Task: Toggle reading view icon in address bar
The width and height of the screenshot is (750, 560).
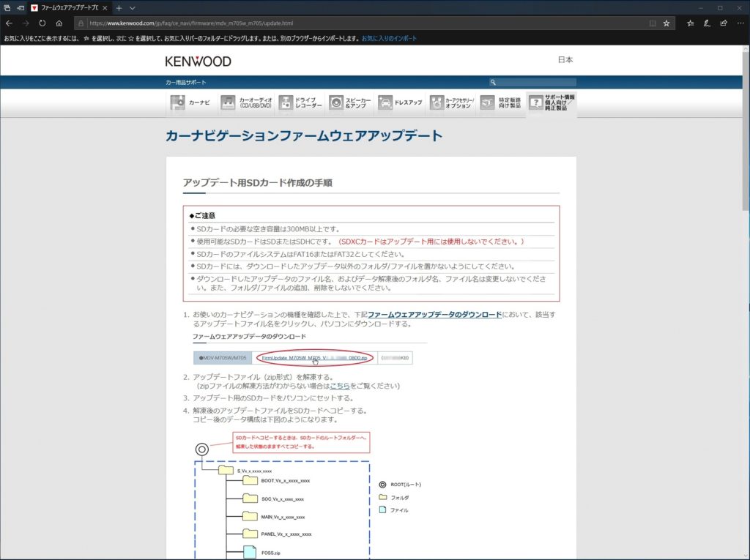Action: 653,23
